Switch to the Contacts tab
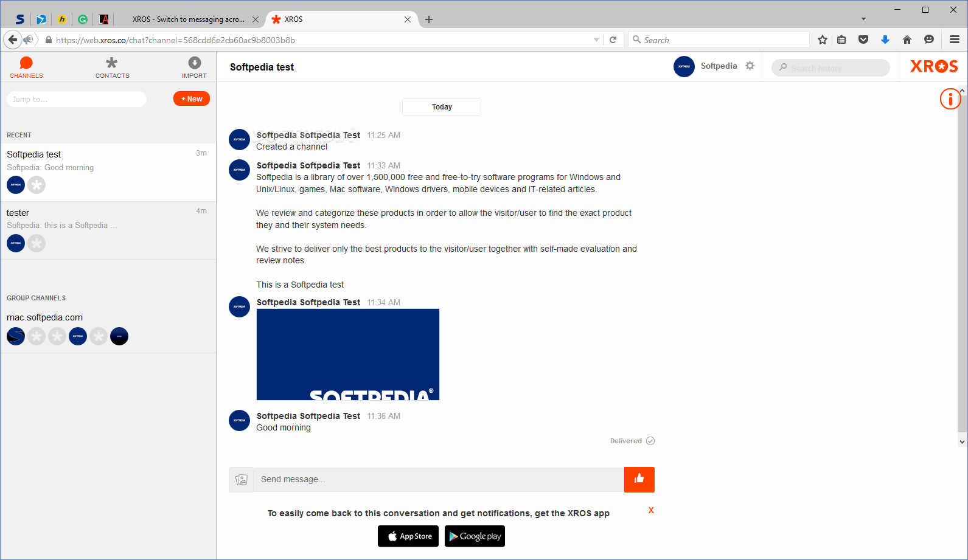Viewport: 968px width, 560px height. tap(112, 67)
